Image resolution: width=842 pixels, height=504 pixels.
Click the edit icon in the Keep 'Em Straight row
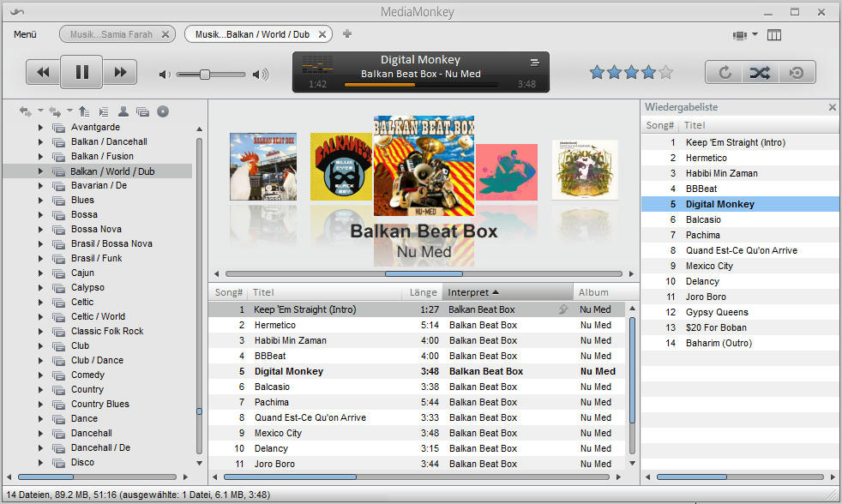pyautogui.click(x=562, y=309)
